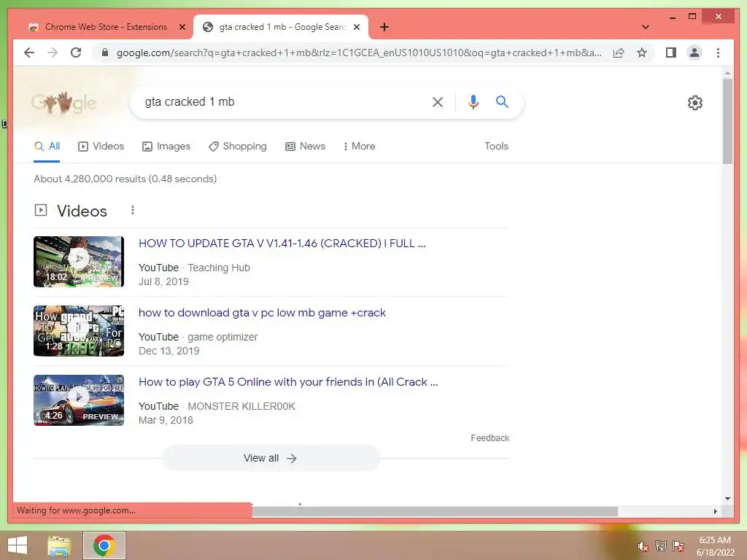Open Google quick settings gear
This screenshot has height=560, width=747.
[695, 102]
